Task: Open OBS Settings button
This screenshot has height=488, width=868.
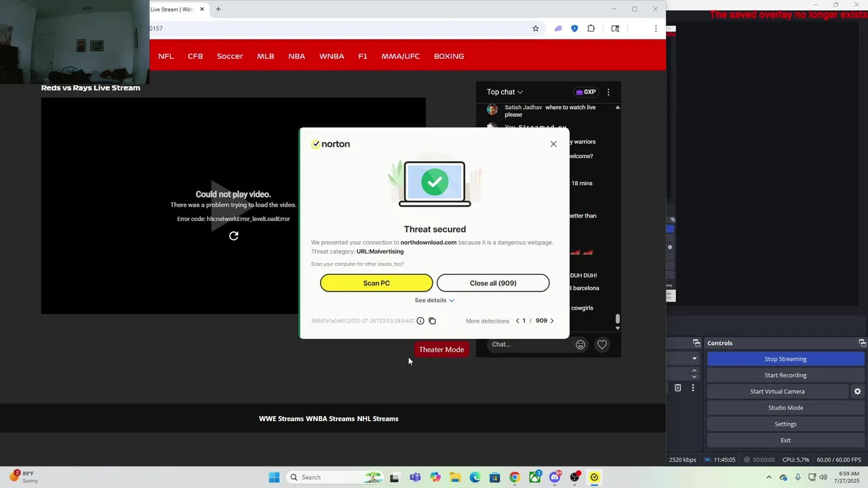Action: [785, 424]
